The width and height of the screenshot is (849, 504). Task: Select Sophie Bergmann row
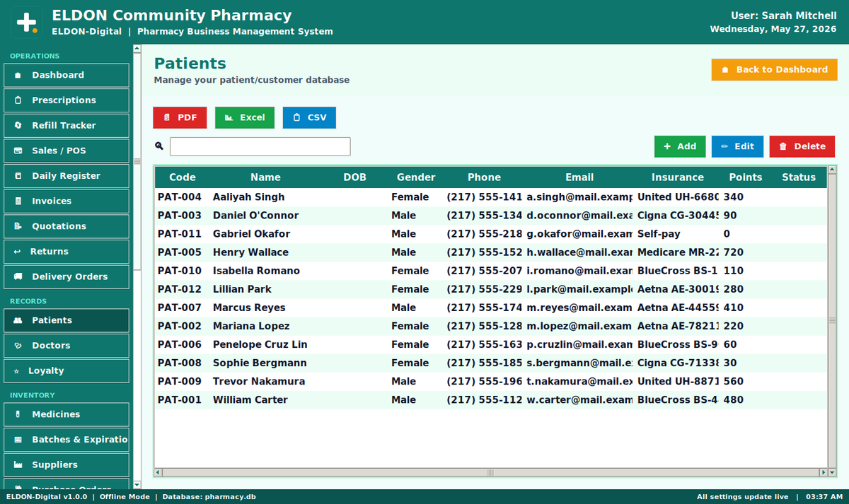(x=490, y=363)
